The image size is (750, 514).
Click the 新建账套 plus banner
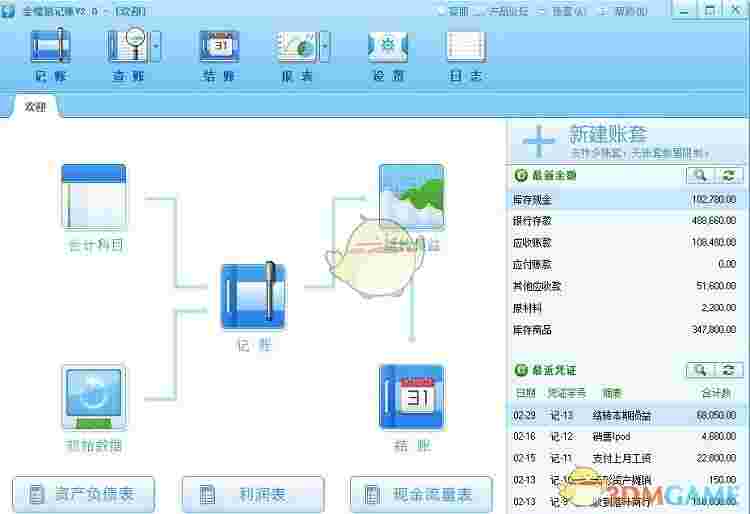click(628, 141)
